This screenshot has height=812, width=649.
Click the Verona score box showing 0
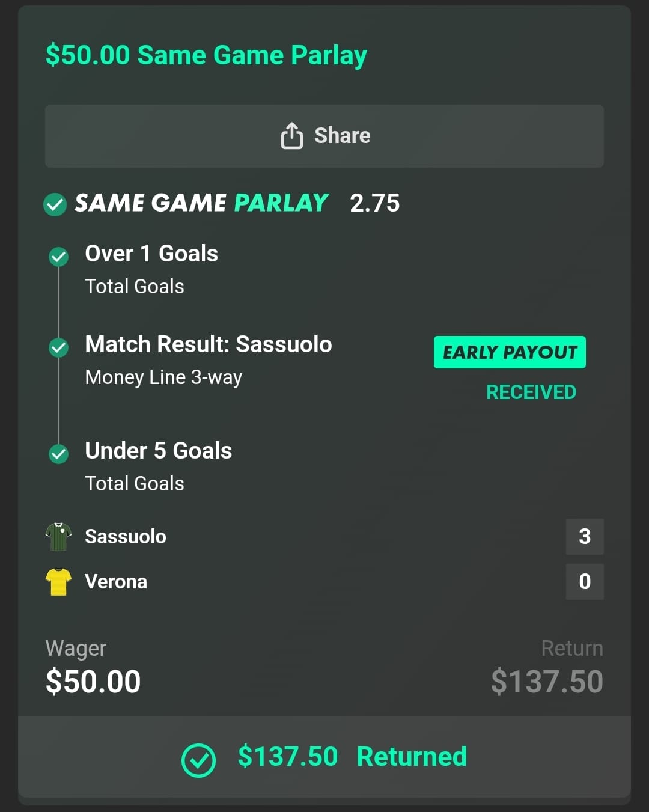pyautogui.click(x=584, y=582)
